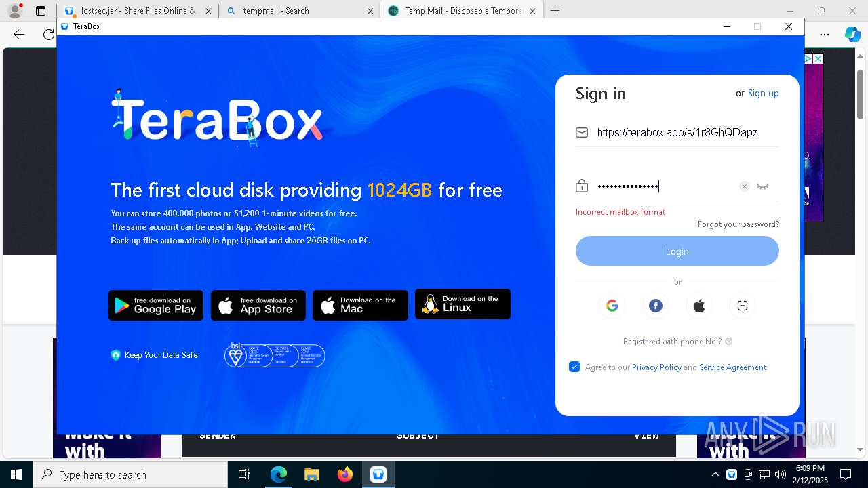Click the Google Play download badge

point(156,305)
